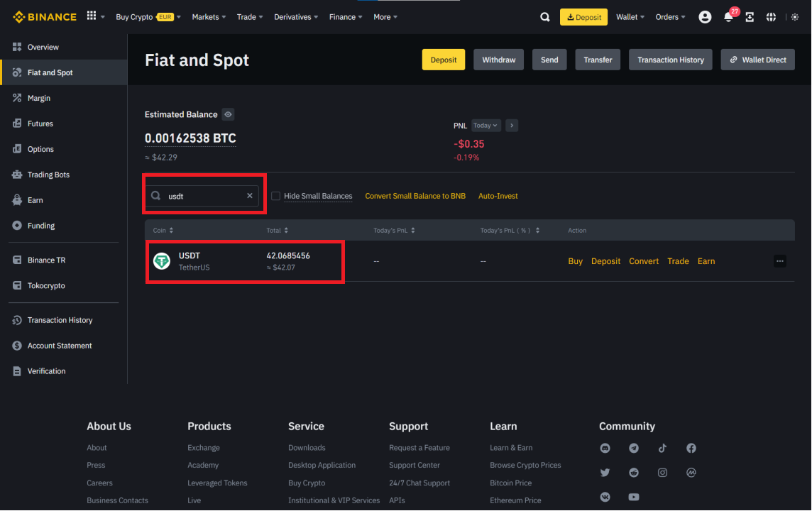Click the top bar Deposit button
This screenshot has height=511, width=812.
click(583, 17)
